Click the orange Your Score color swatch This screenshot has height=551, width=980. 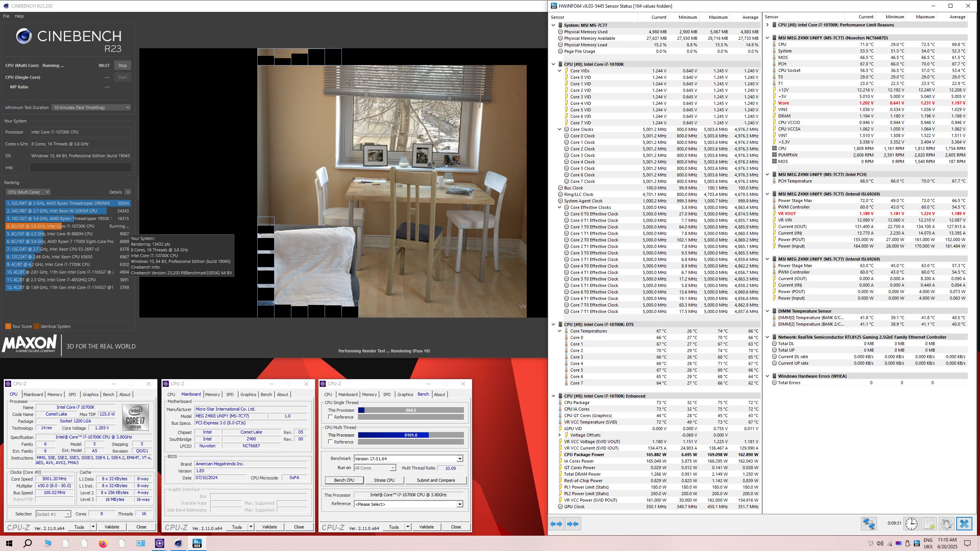(x=8, y=326)
